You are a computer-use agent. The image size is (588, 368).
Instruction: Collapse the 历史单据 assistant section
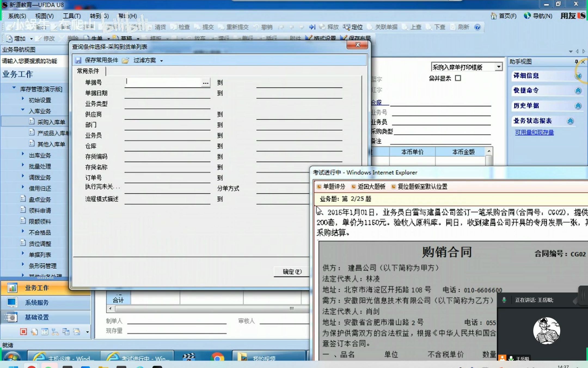(578, 106)
